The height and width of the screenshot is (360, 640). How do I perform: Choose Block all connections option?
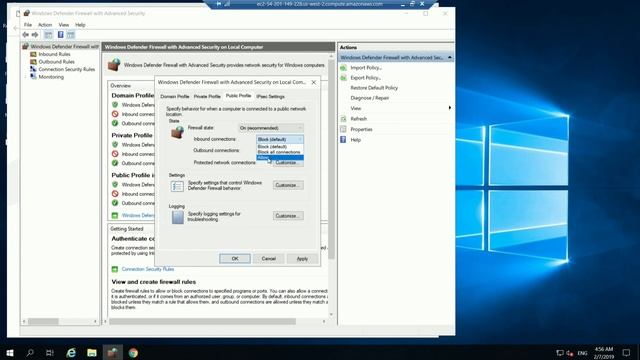pyautogui.click(x=280, y=152)
